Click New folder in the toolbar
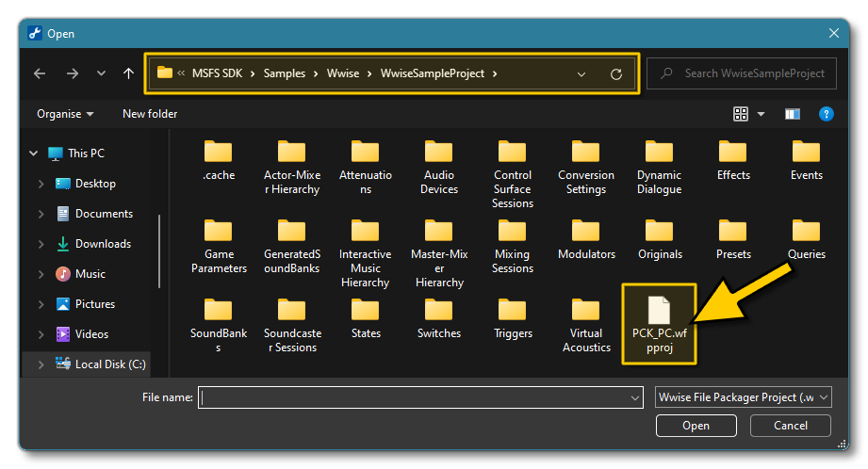Viewport: 868px width, 469px height. [150, 114]
